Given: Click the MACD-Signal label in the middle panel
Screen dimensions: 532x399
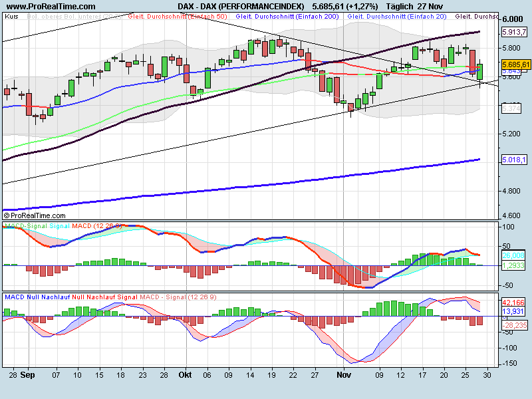Looking at the screenshot, I should [x=25, y=225].
